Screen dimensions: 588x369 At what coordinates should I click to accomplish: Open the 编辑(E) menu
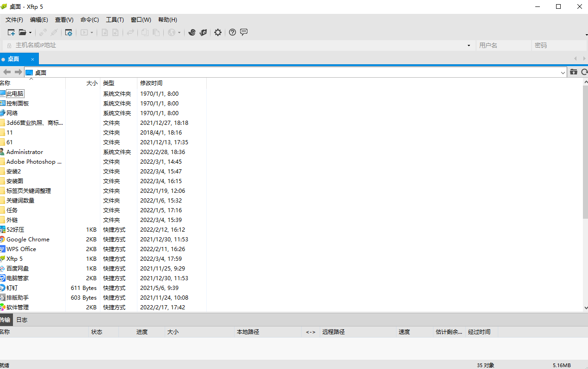tap(39, 20)
